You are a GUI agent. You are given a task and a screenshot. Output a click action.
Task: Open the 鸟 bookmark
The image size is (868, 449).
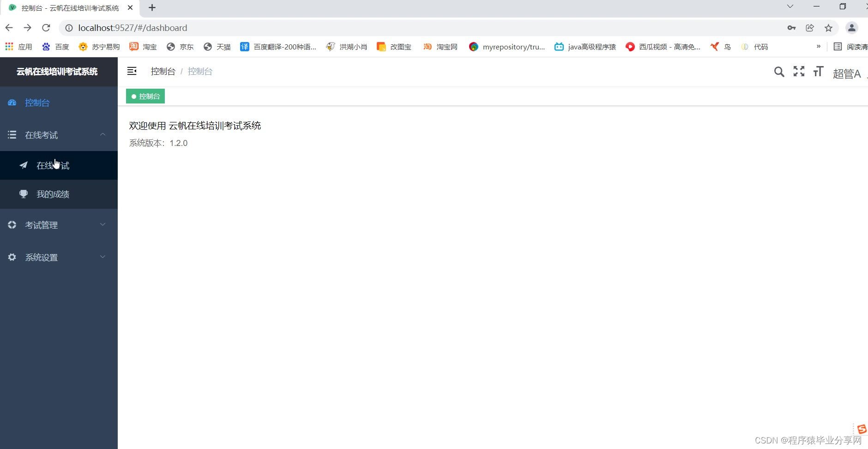point(721,47)
